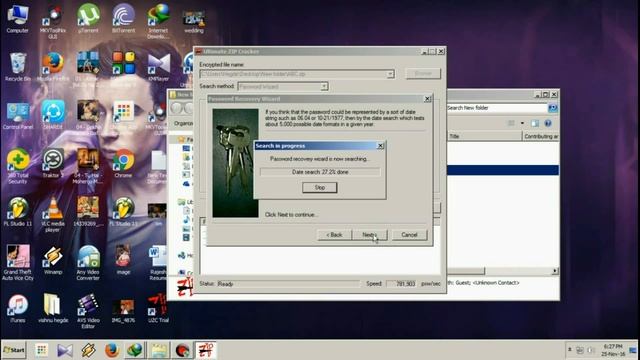640x360 pixels.
Task: Open Control Panel desktop icon
Action: click(18, 116)
